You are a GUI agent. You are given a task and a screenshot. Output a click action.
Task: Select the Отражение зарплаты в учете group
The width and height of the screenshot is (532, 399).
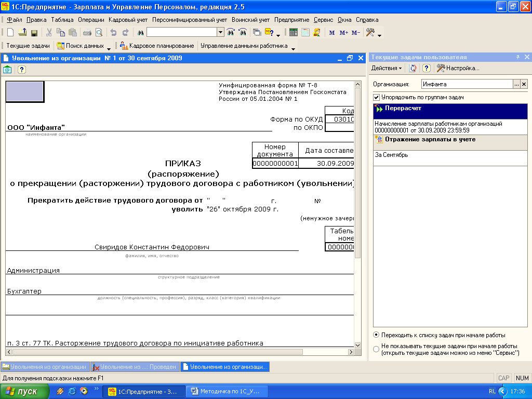450,142
